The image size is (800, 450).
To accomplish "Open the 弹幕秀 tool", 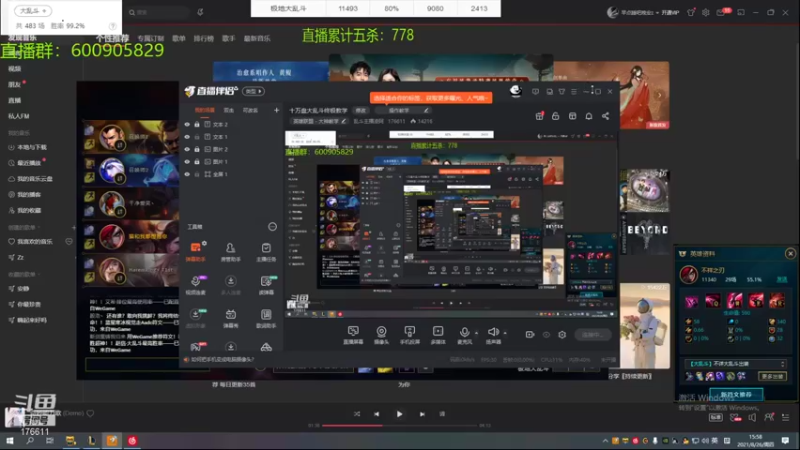I will (231, 318).
